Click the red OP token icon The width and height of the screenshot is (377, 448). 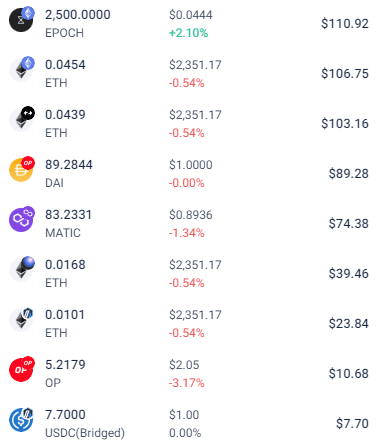click(x=21, y=369)
